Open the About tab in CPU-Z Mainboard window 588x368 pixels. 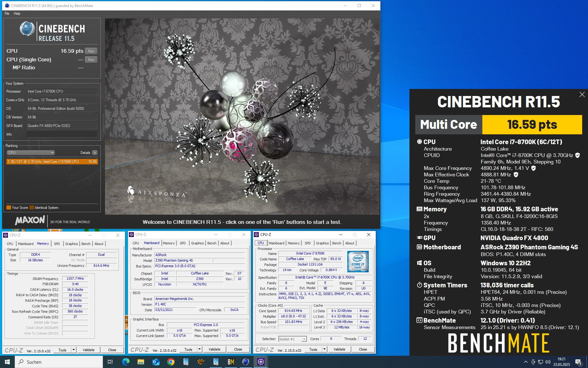[225, 243]
